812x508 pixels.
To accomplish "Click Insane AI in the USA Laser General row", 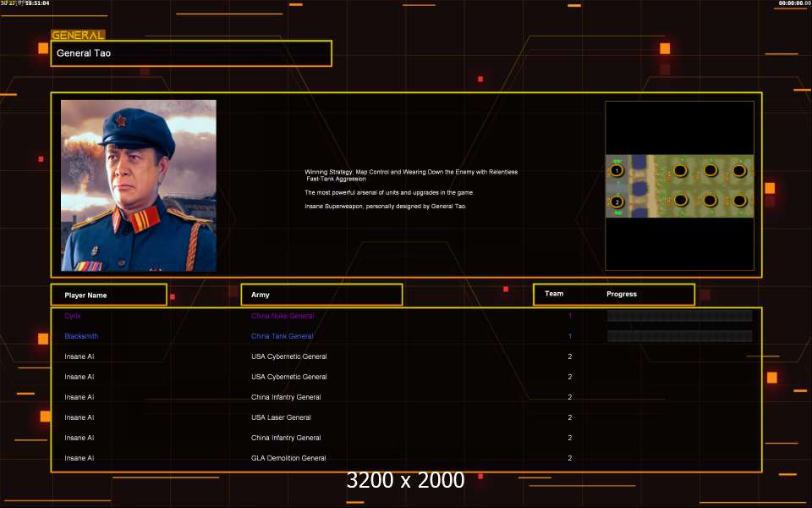I will pyautogui.click(x=80, y=417).
